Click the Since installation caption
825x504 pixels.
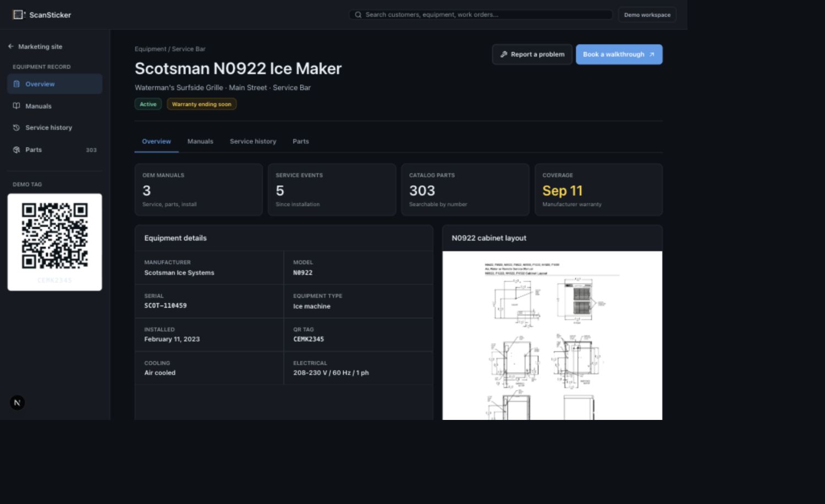[x=298, y=204]
